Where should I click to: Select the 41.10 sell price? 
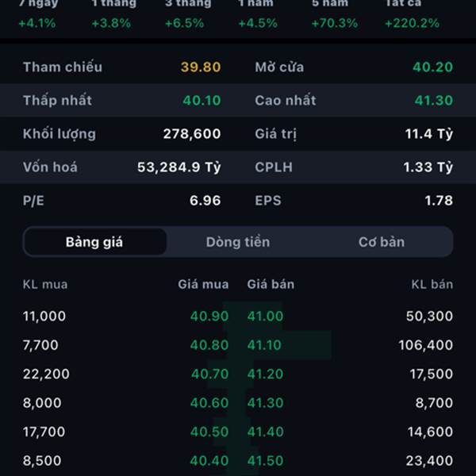point(265,345)
